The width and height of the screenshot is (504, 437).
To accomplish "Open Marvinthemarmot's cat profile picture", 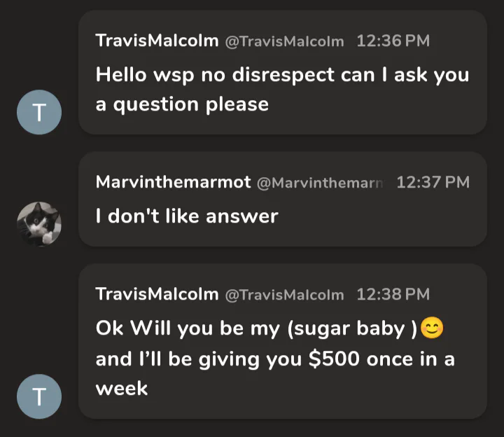I will pos(39,223).
